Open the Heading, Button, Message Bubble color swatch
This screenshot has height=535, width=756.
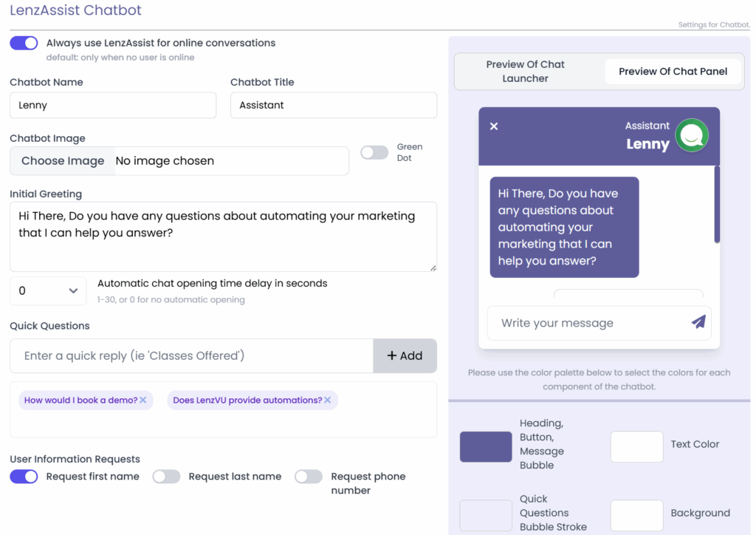pyautogui.click(x=486, y=447)
